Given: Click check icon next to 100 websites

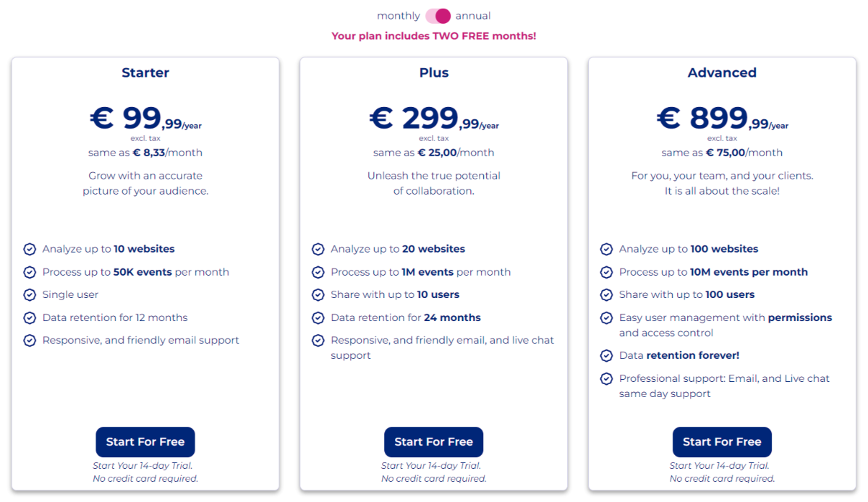Looking at the screenshot, I should point(607,249).
